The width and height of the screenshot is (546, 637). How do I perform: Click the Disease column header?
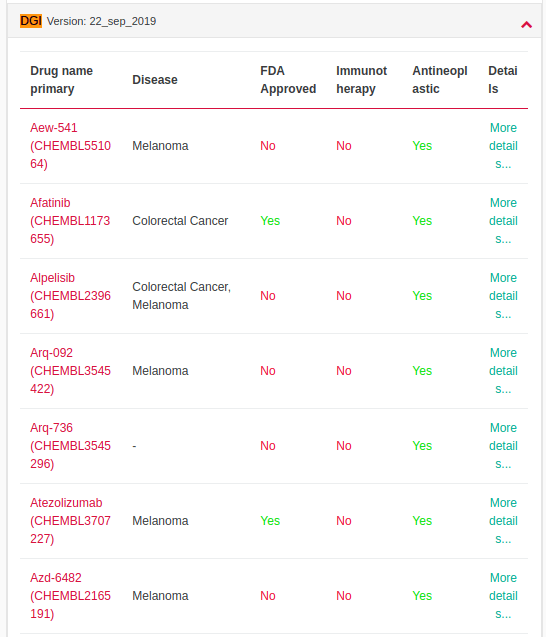[x=155, y=80]
